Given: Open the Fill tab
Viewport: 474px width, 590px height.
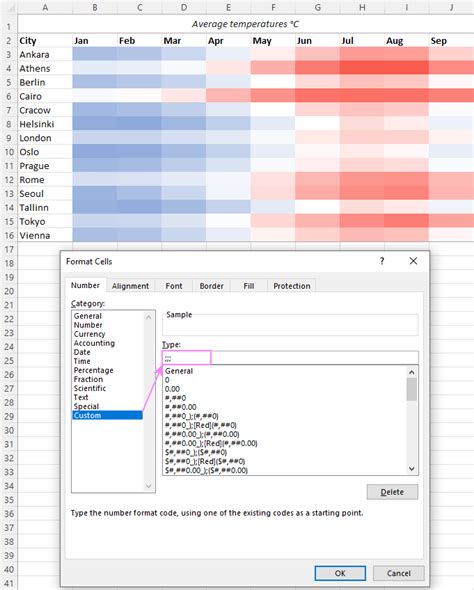Looking at the screenshot, I should pos(249,286).
